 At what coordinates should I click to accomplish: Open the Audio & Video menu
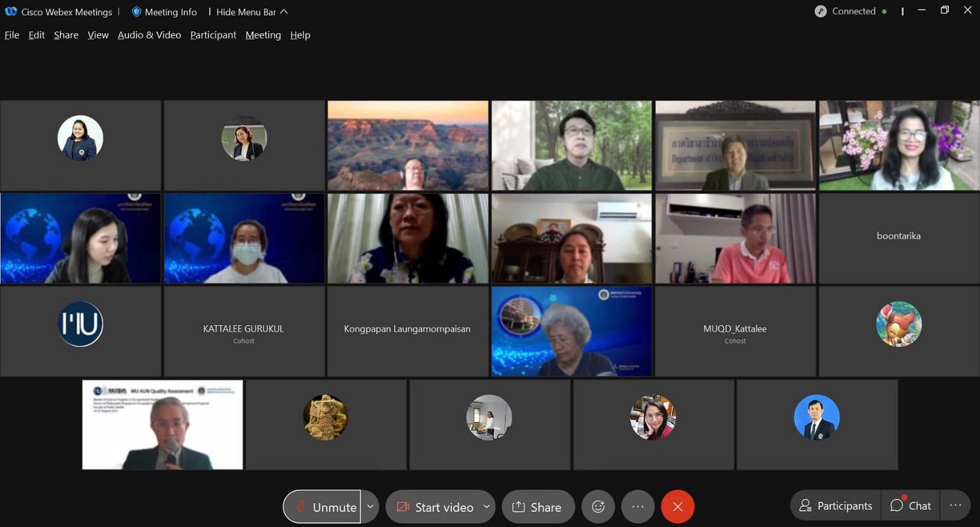149,35
